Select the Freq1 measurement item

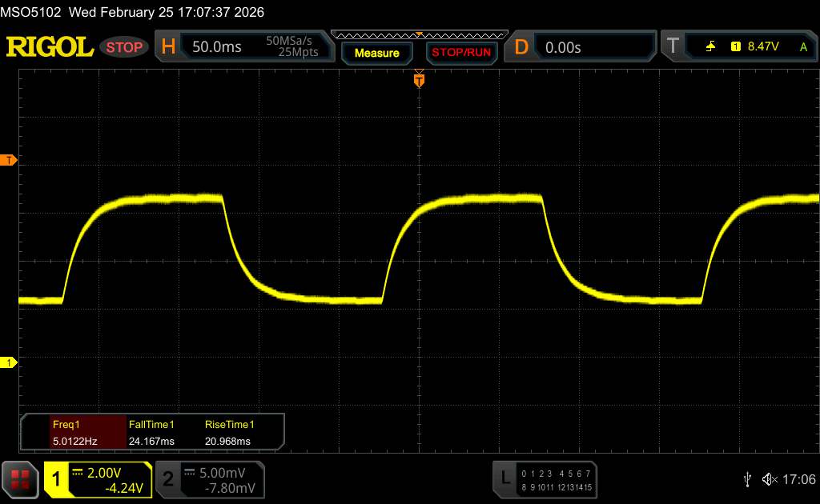point(73,433)
